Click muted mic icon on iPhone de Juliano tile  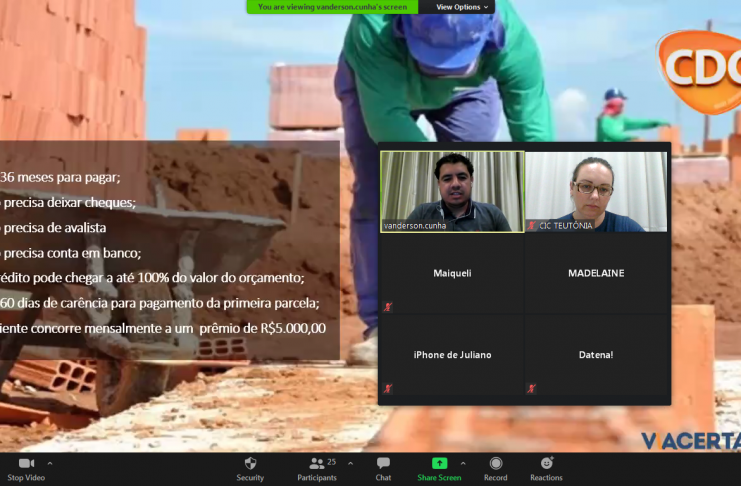pyautogui.click(x=388, y=388)
